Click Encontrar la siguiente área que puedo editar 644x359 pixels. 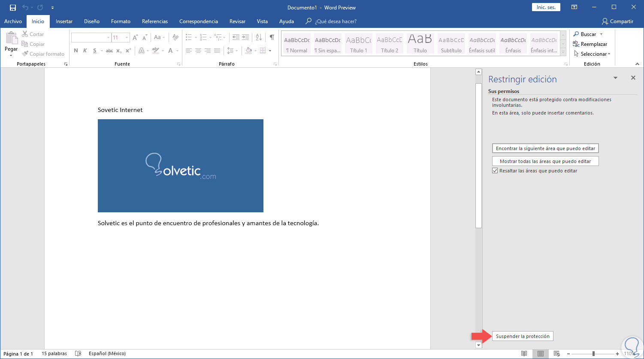coord(545,148)
